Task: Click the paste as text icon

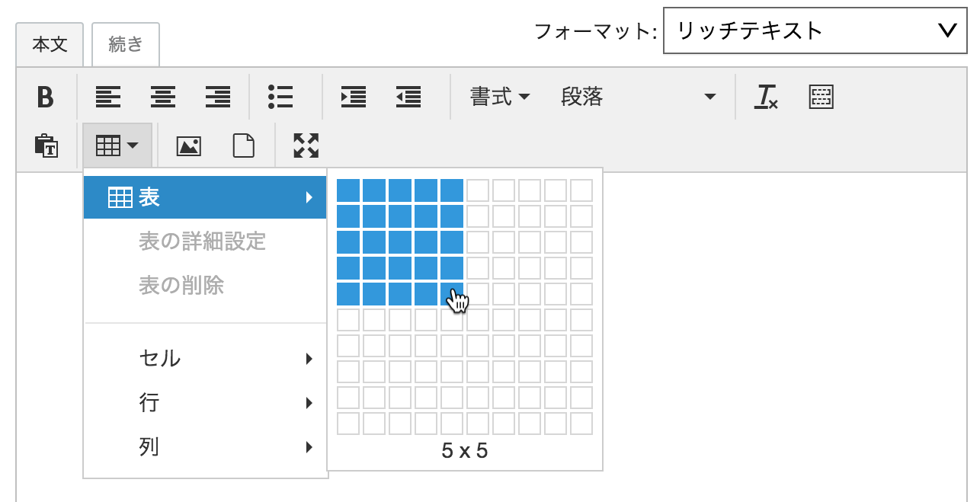Action: pos(46,145)
